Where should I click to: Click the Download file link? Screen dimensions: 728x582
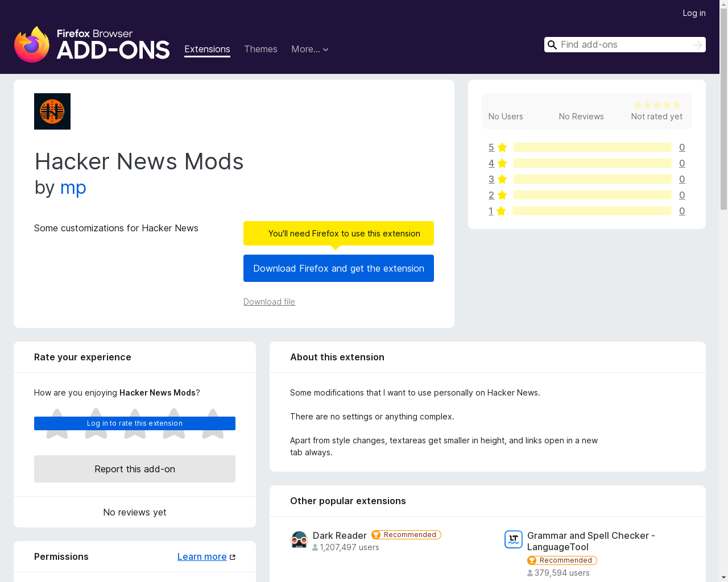(x=269, y=302)
